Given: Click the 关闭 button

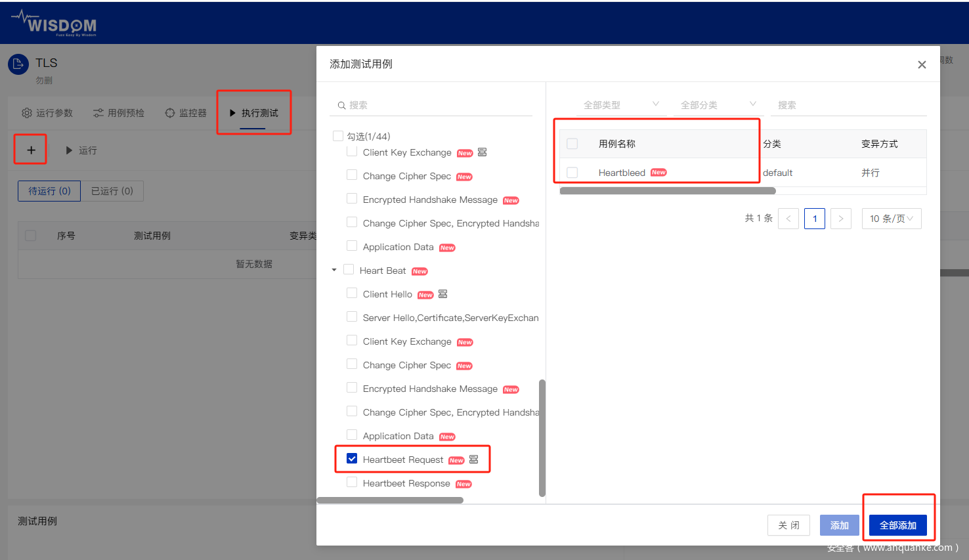Looking at the screenshot, I should click(788, 525).
